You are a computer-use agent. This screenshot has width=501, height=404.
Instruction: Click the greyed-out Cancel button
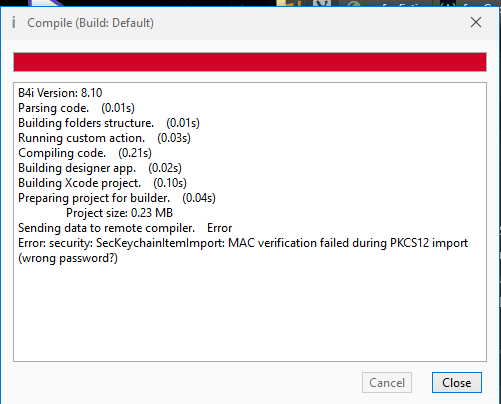click(x=387, y=382)
